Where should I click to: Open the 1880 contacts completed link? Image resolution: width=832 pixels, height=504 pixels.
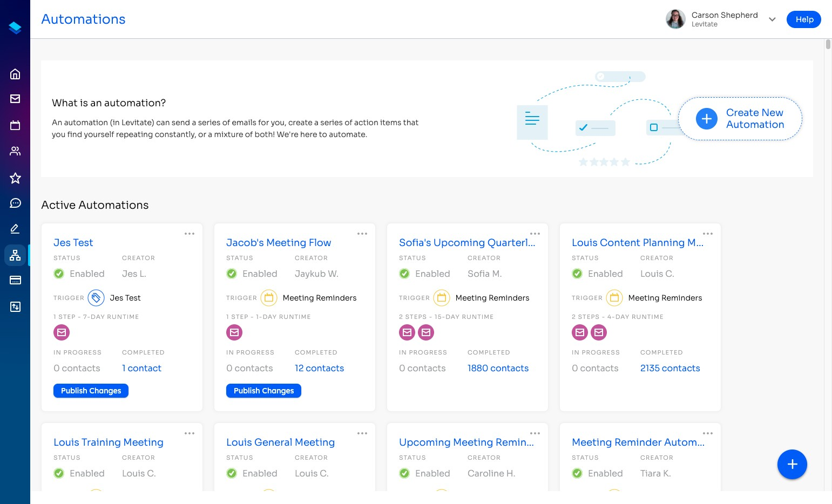(498, 368)
